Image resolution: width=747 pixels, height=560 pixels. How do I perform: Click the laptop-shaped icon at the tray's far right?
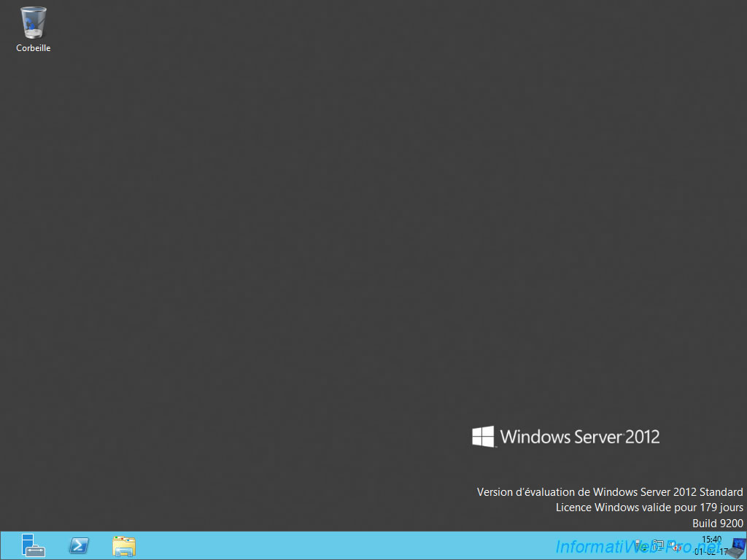point(738,547)
